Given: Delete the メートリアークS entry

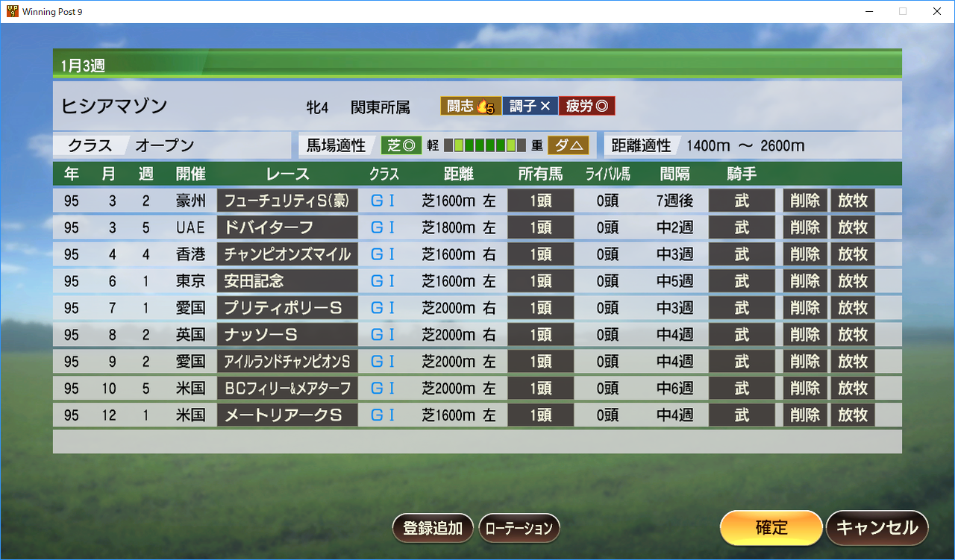Looking at the screenshot, I should point(805,415).
